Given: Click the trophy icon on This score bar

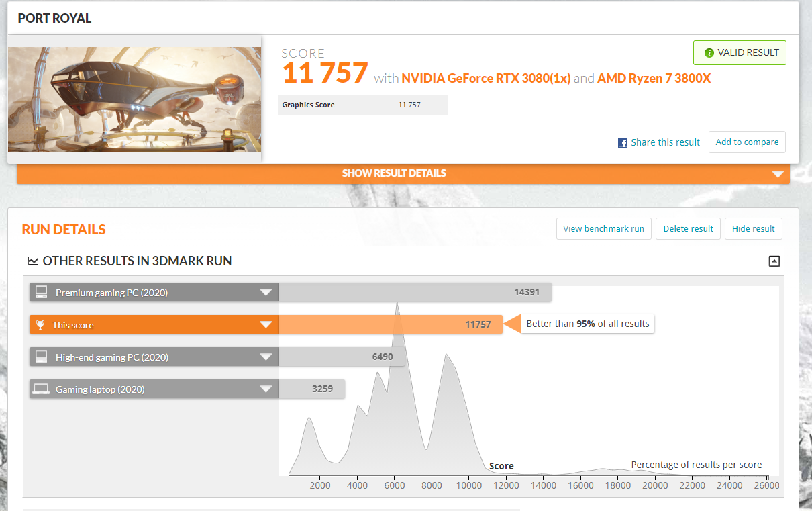Looking at the screenshot, I should tap(40, 325).
